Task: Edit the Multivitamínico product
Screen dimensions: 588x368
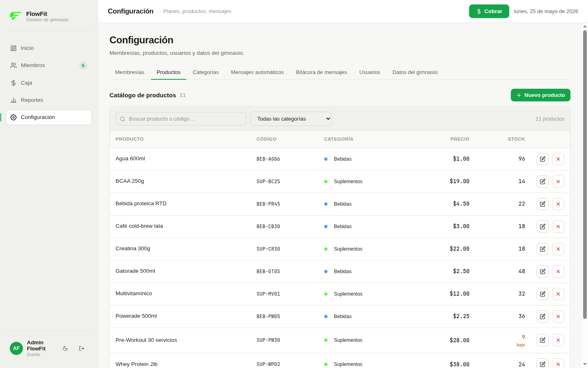Action: (x=542, y=294)
